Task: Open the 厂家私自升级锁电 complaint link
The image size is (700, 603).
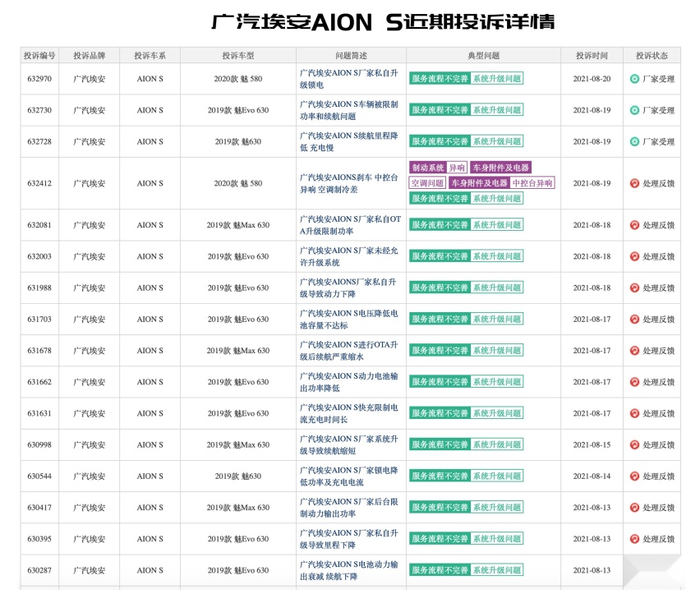Action: 348,79
